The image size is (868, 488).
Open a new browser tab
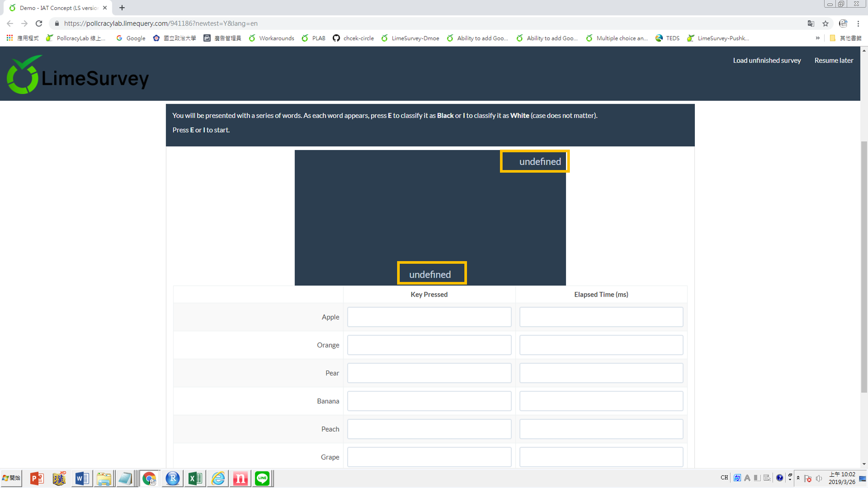(x=122, y=8)
